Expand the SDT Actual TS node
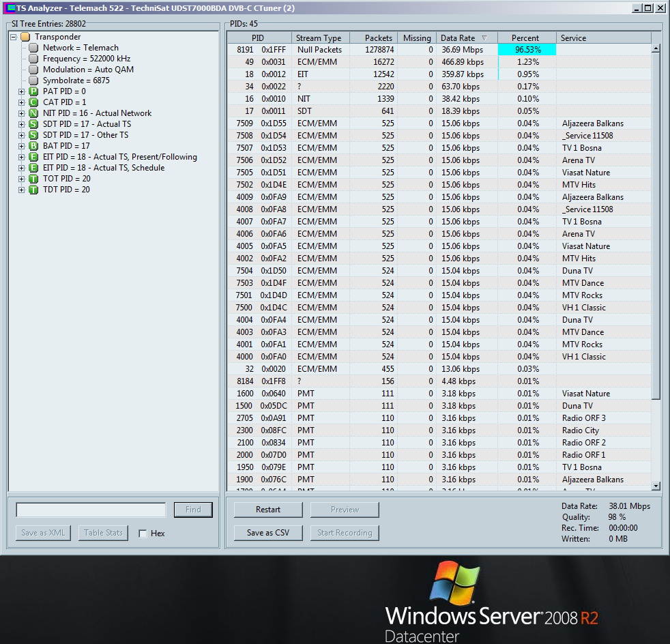 pos(21,124)
